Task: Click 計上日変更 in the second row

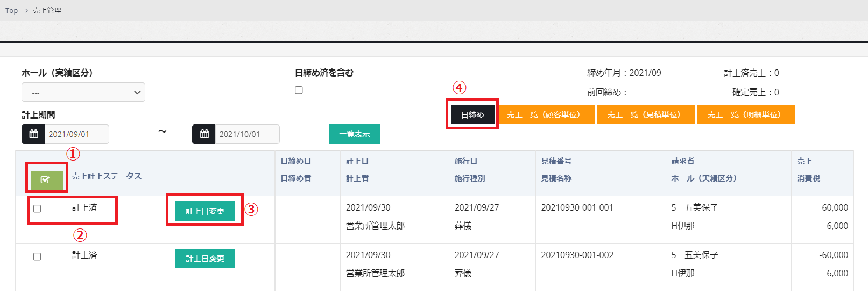Action: [205, 259]
